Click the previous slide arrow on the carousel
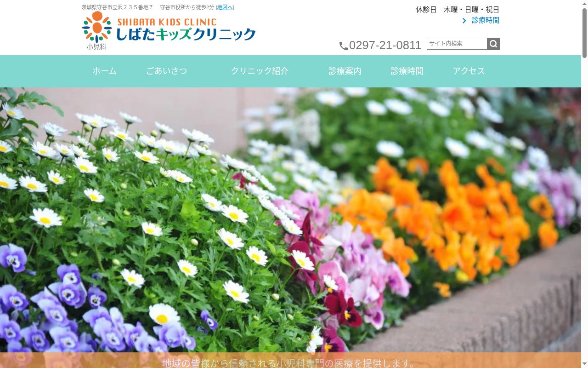Image resolution: width=588 pixels, height=368 pixels. coord(7,228)
